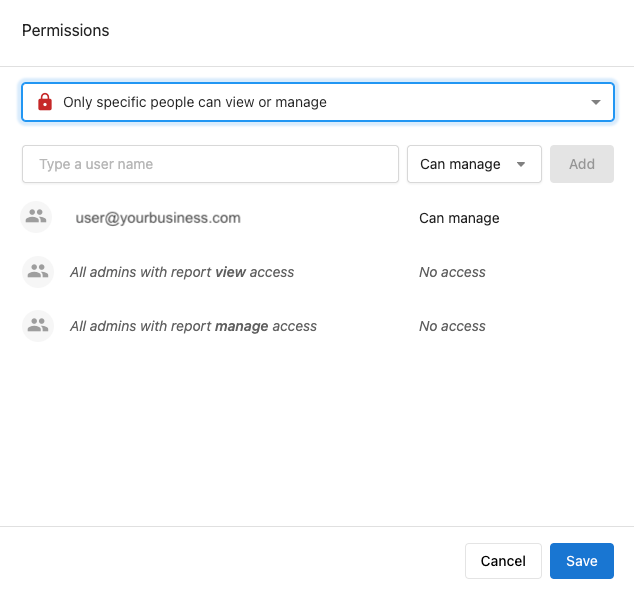This screenshot has height=592, width=634.
Task: Click the red lock icon
Action: pos(45,102)
